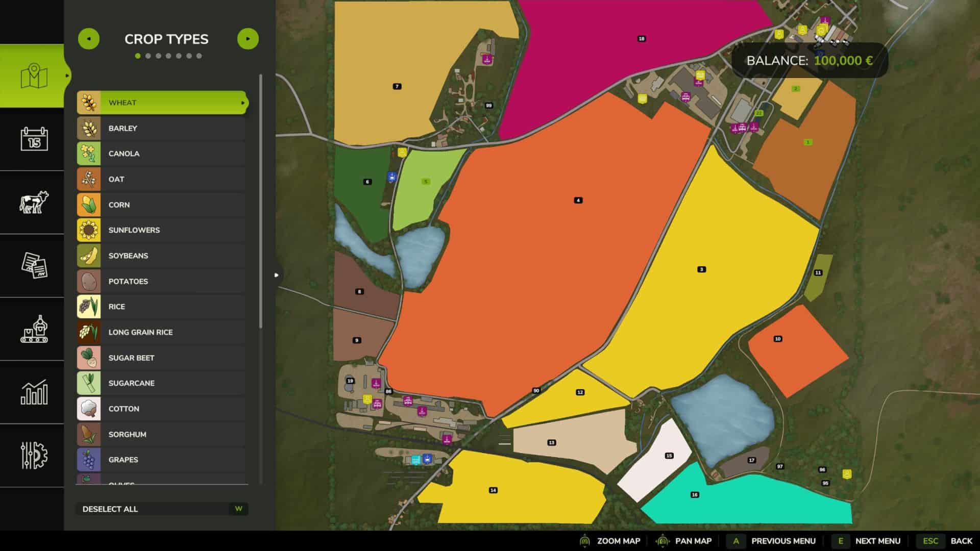Open the calendar sidebar icon
Image resolution: width=980 pixels, height=551 pixels.
(34, 139)
